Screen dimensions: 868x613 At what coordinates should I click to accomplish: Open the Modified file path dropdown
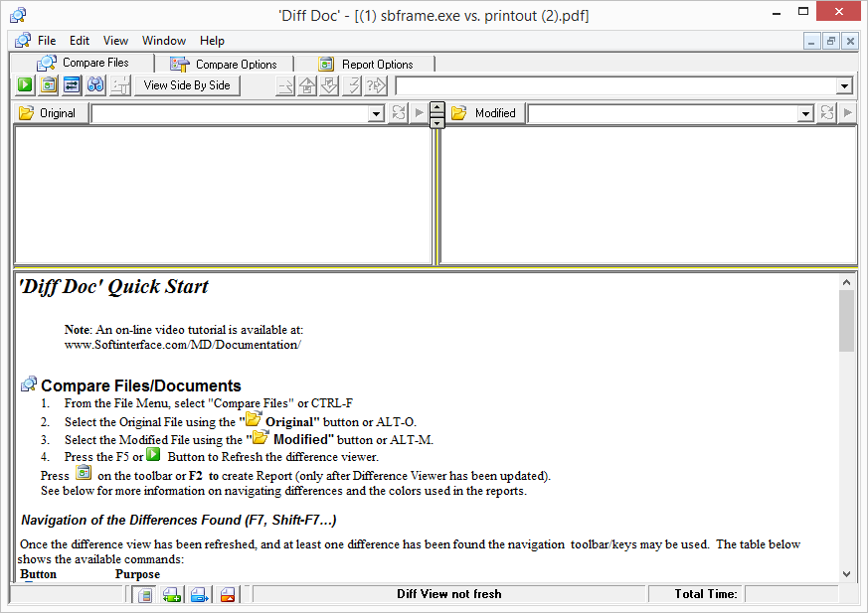coord(805,114)
